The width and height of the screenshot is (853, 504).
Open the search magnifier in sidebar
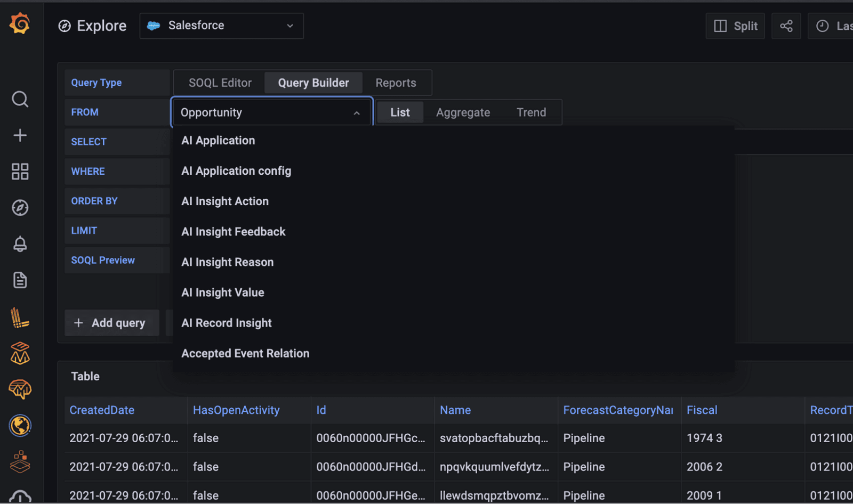coord(20,99)
